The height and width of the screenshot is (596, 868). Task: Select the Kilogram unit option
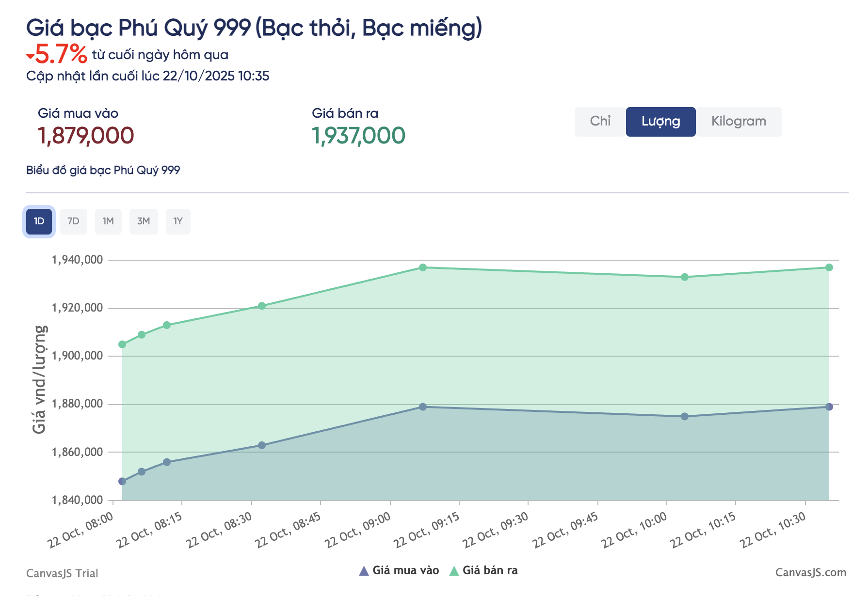[738, 121]
